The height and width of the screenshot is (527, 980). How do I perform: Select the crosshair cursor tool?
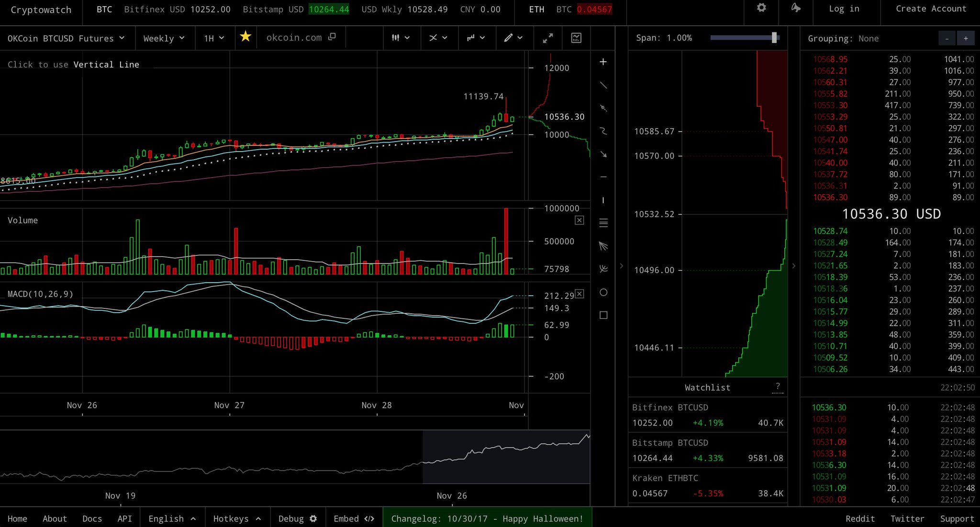(603, 62)
